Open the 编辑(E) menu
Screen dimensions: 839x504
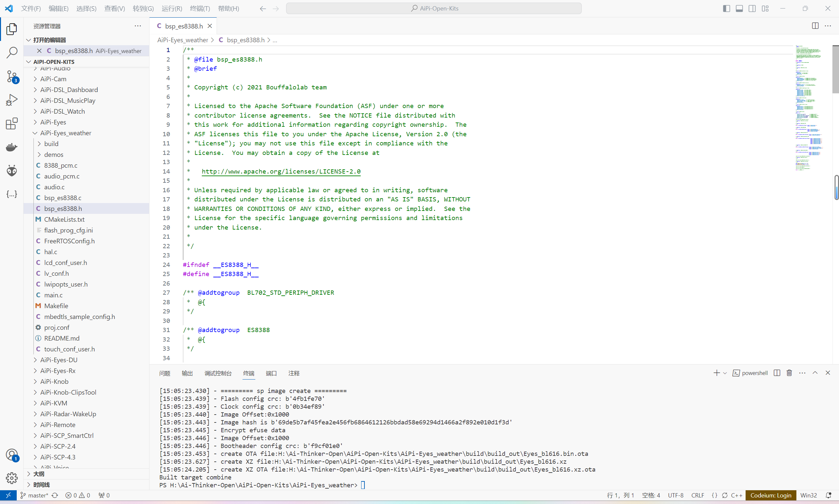(58, 9)
